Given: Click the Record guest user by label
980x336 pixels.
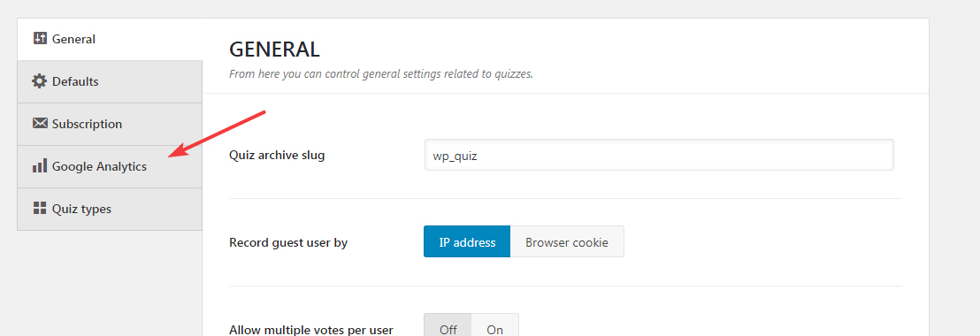Looking at the screenshot, I should click(x=288, y=242).
